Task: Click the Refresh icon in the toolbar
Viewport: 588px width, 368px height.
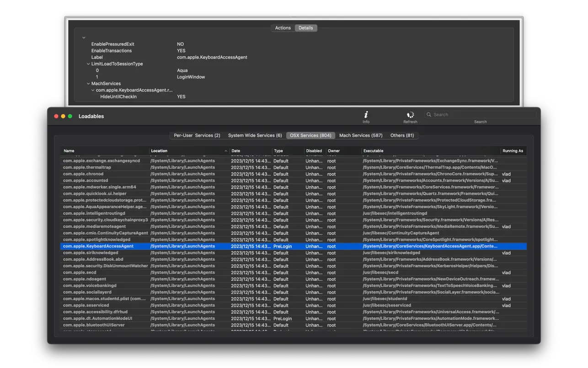Action: [410, 116]
